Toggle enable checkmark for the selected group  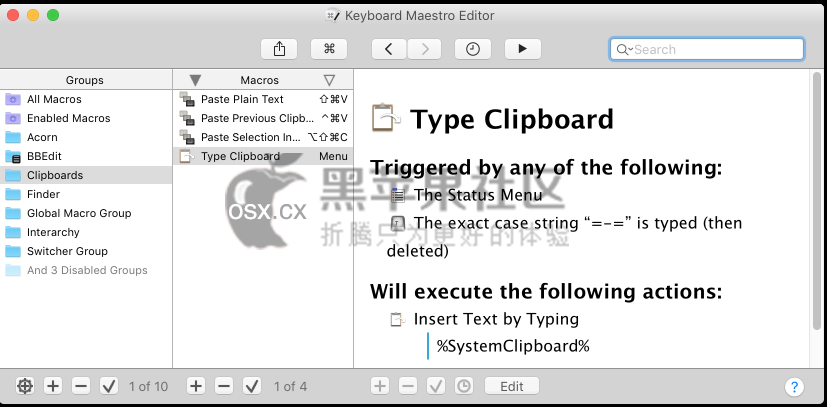[109, 386]
